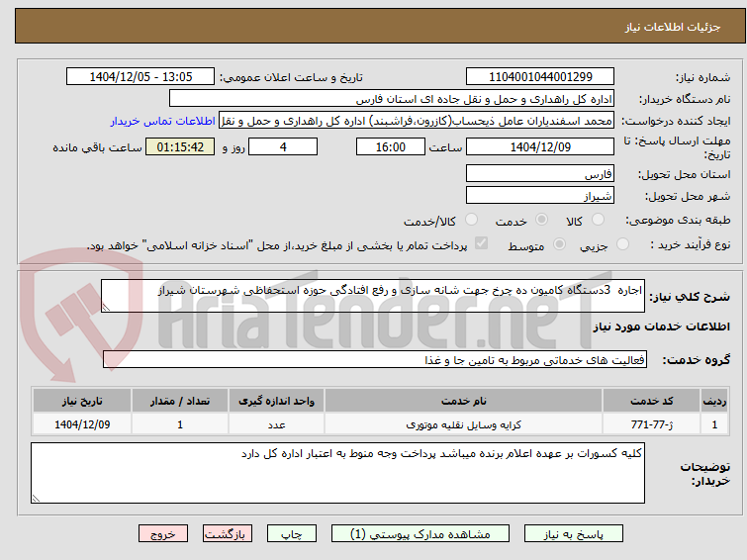
Task: Click the ردیف column header
Action: coord(714,401)
